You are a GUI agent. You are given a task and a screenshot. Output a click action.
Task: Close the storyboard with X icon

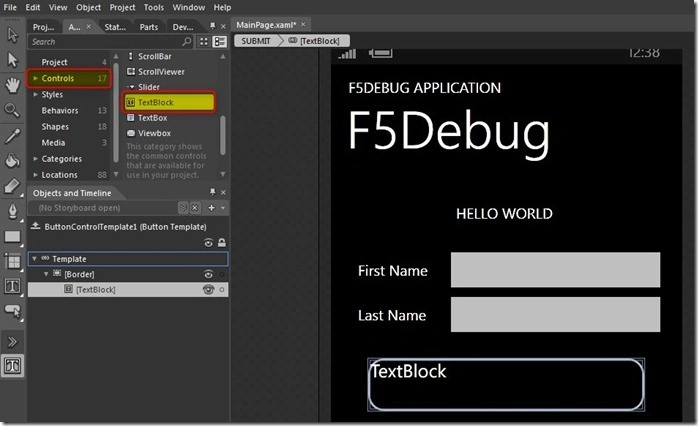tap(195, 207)
